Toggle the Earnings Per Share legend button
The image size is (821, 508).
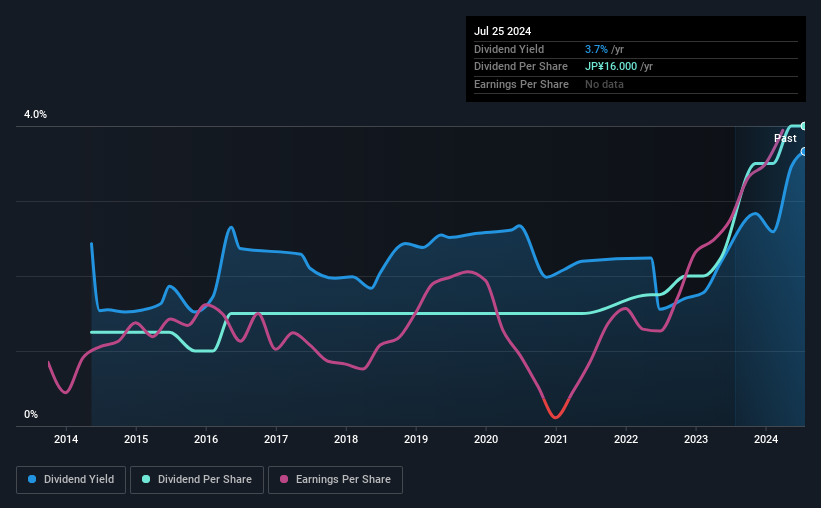coord(335,480)
